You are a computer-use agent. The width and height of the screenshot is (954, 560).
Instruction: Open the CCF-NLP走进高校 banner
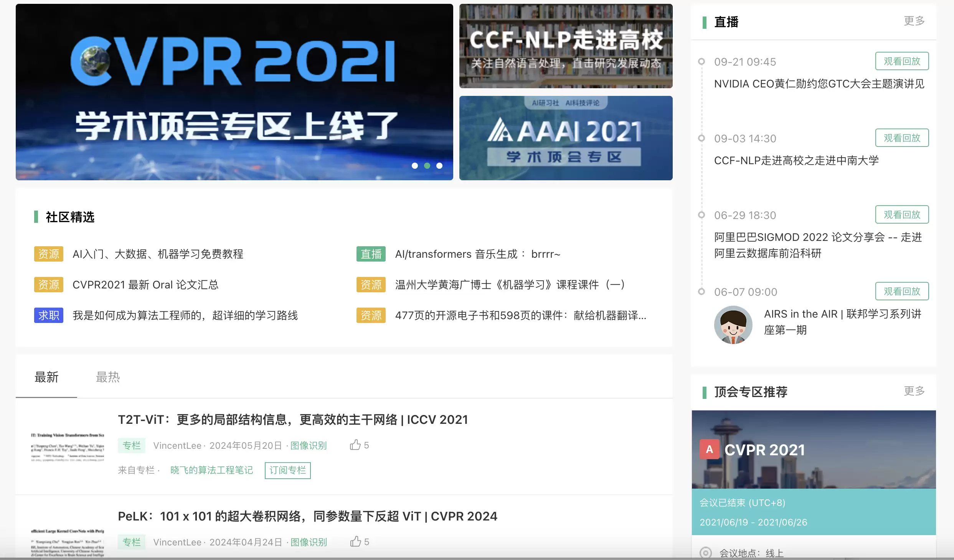click(566, 46)
